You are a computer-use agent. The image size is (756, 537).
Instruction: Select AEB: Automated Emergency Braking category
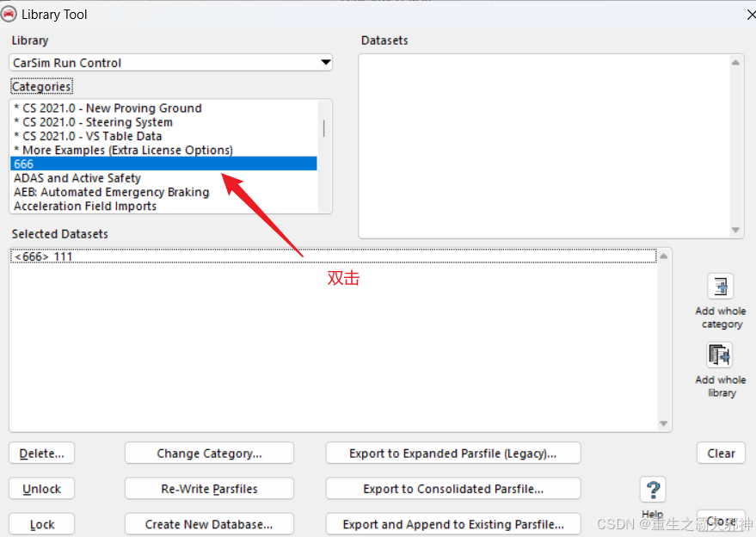coord(163,192)
